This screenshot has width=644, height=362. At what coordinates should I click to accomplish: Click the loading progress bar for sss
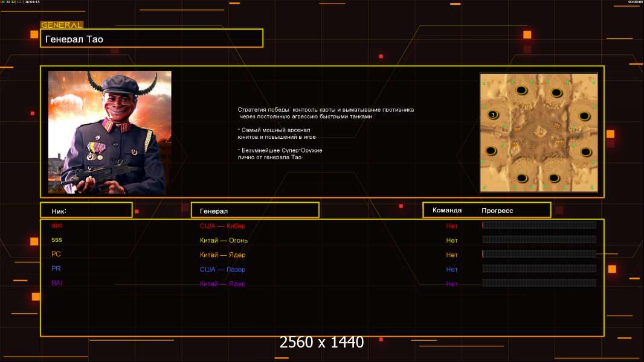pyautogui.click(x=539, y=240)
